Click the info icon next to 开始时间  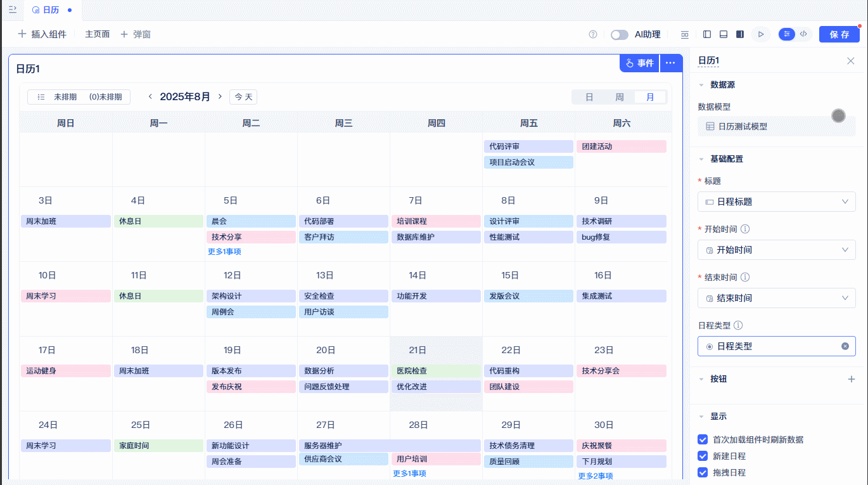746,229
